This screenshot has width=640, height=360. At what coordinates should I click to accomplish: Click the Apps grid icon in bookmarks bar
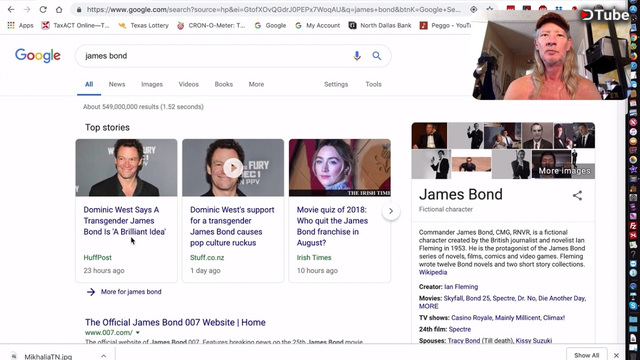coord(11,25)
